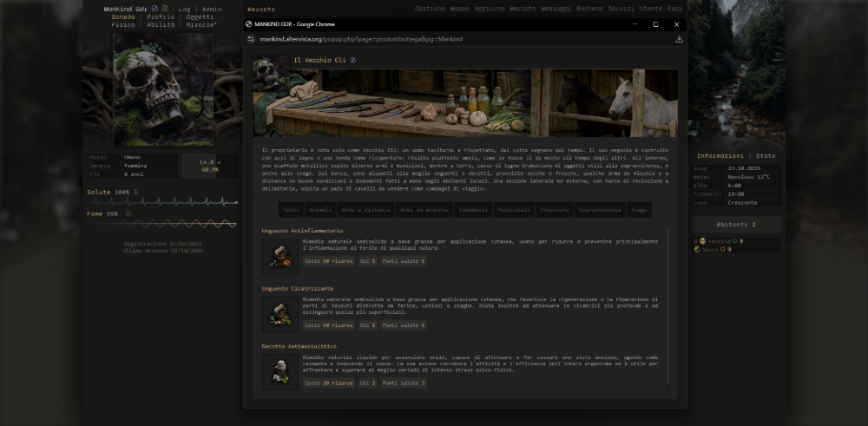Open the Mappa menu

coord(459,9)
